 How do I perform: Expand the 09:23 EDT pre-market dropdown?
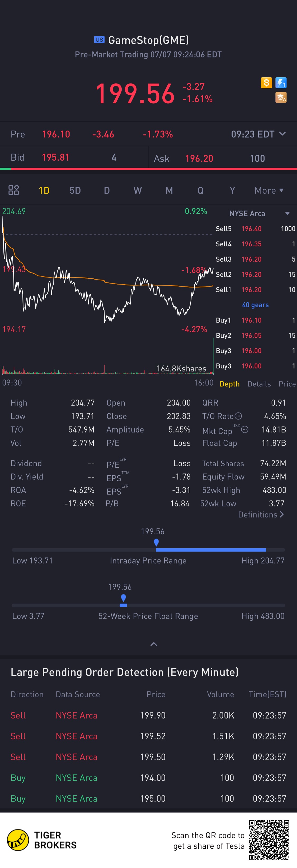tap(258, 134)
